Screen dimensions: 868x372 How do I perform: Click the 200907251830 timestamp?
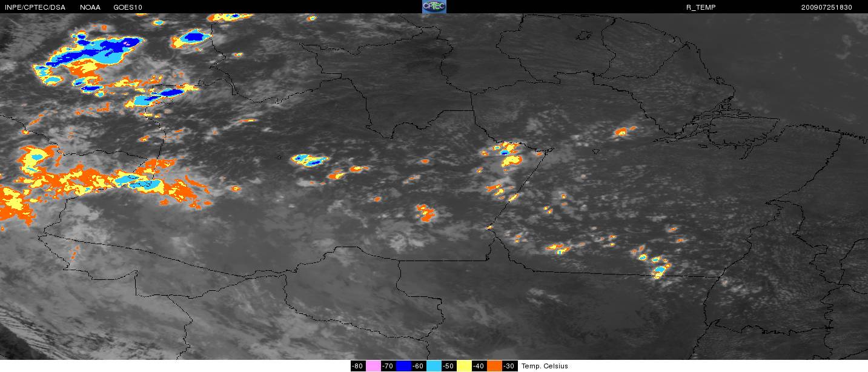(826, 7)
